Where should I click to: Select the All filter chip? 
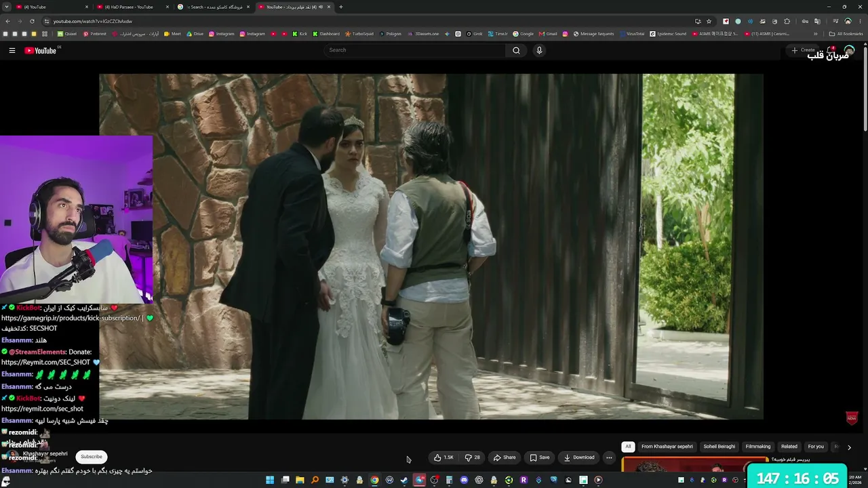pos(628,447)
